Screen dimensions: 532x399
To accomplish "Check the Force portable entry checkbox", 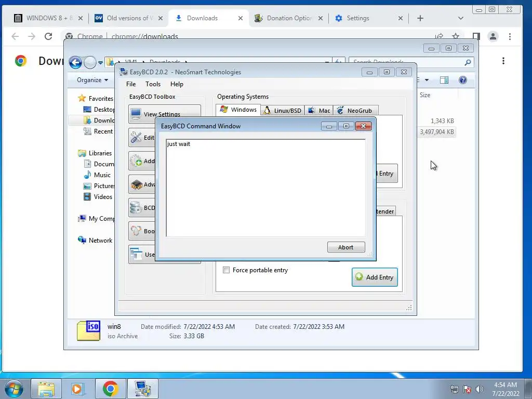I will (226, 270).
